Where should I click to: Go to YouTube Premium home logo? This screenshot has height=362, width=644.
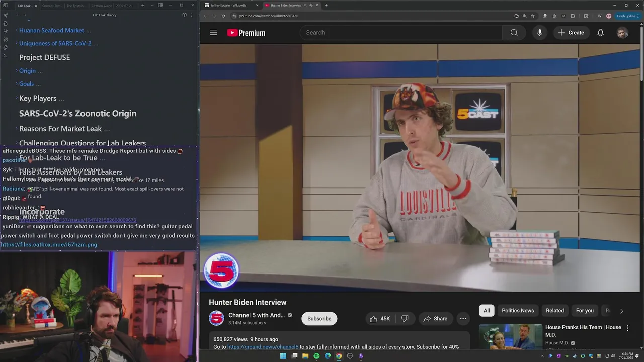click(x=246, y=33)
